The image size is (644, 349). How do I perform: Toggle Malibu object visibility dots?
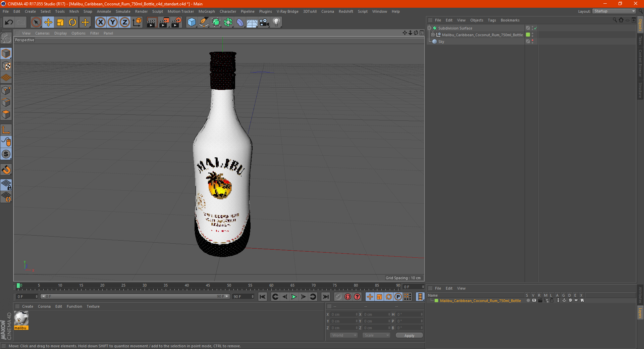(x=532, y=35)
